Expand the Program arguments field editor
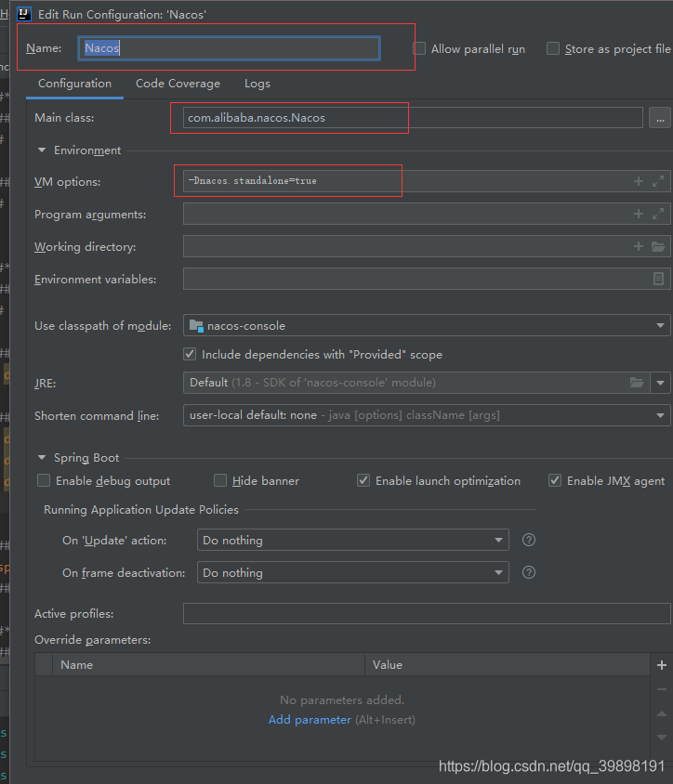Viewport: 673px width, 784px height. click(658, 214)
